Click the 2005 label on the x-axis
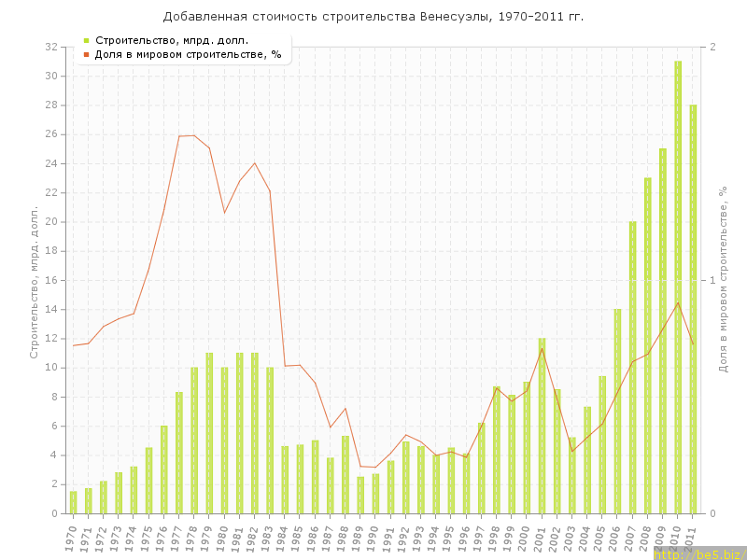The image size is (747, 560). [600, 538]
